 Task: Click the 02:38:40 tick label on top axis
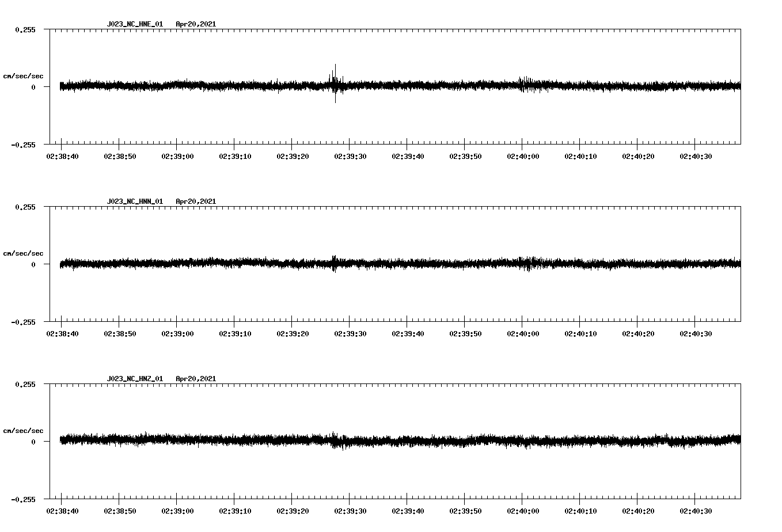[x=62, y=155]
